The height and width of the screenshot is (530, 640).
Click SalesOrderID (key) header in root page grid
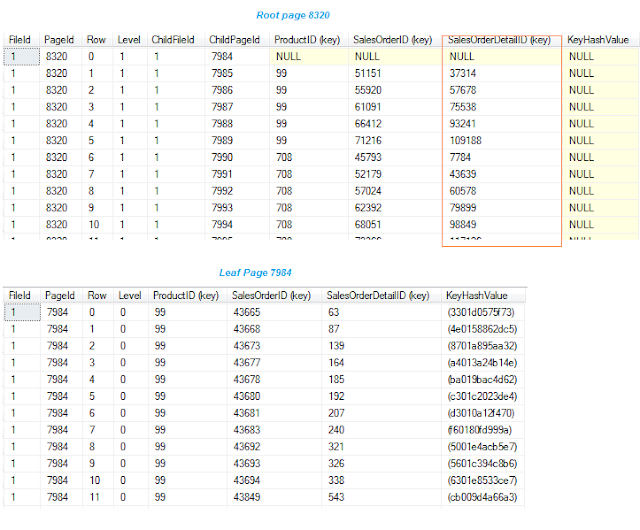coord(395,40)
